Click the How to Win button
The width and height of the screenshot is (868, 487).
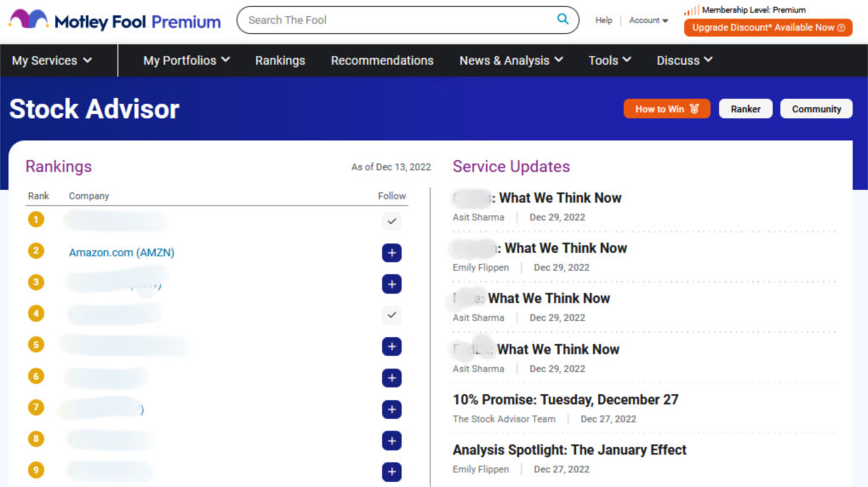tap(666, 109)
